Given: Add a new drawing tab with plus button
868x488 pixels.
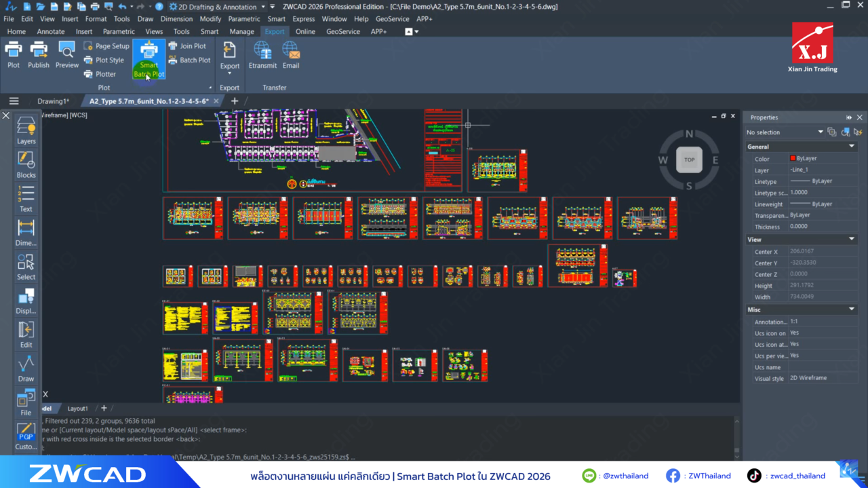Looking at the screenshot, I should click(235, 101).
